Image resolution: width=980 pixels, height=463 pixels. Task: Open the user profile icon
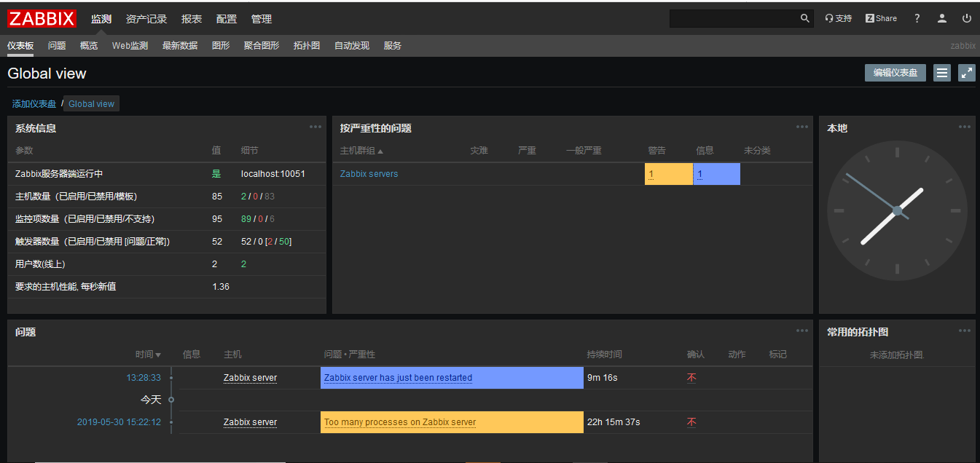(x=942, y=18)
